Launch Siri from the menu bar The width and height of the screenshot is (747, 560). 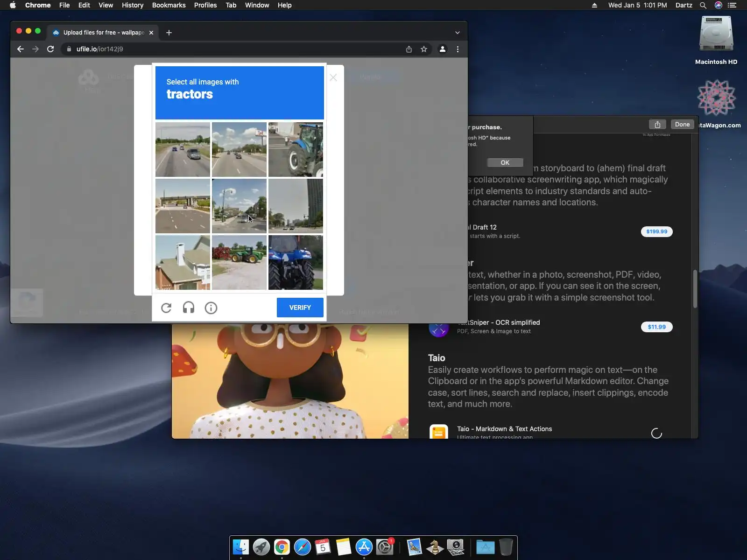(x=719, y=5)
